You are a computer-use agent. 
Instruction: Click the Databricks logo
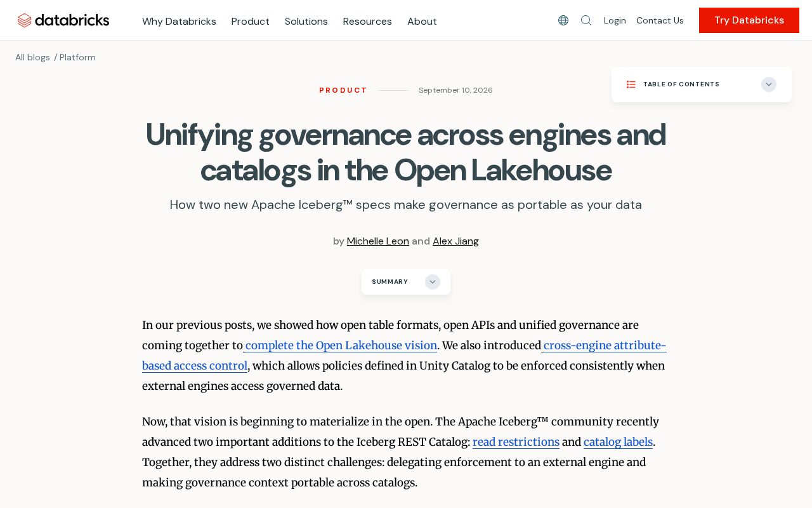coord(63,20)
